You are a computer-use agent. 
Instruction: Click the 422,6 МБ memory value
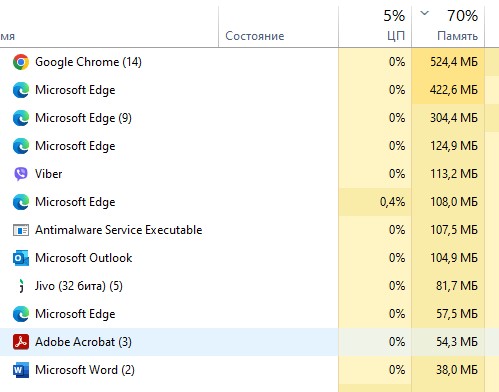coord(454,90)
